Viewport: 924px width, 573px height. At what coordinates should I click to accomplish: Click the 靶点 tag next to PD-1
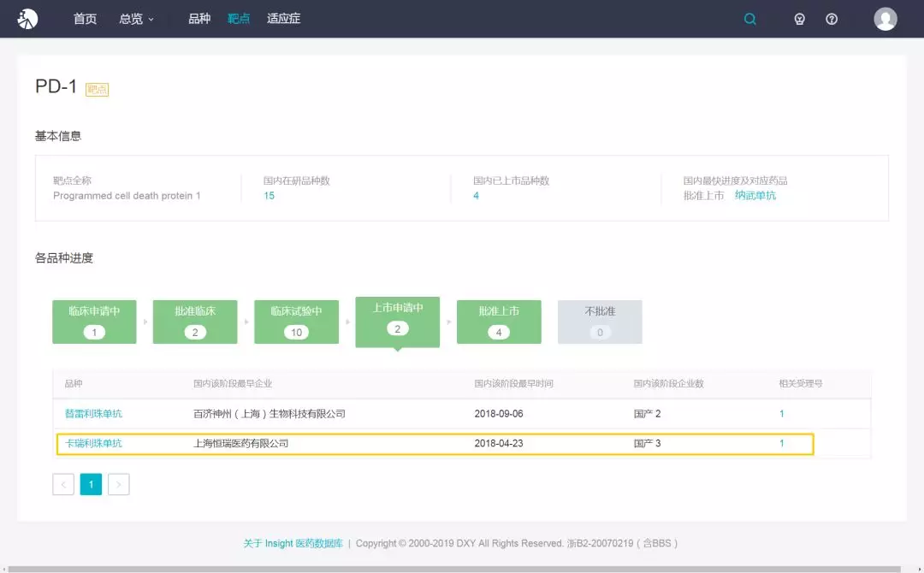(x=98, y=90)
